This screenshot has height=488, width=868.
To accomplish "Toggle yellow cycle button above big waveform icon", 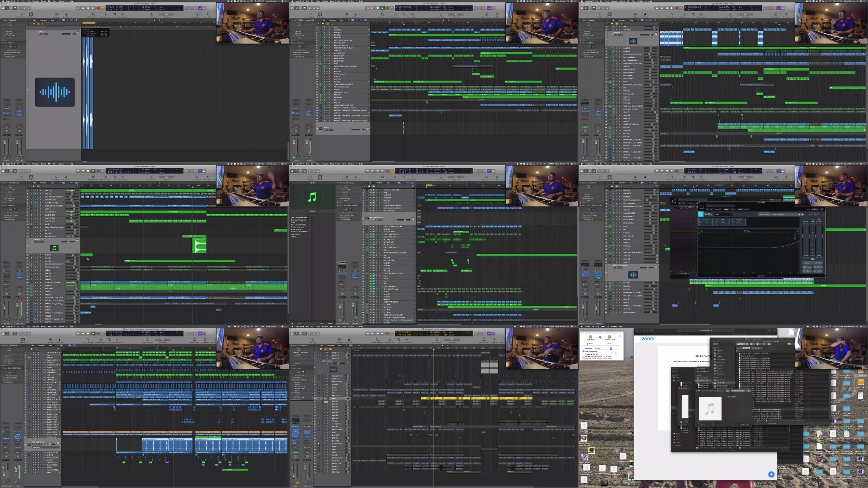I will click(x=102, y=8).
